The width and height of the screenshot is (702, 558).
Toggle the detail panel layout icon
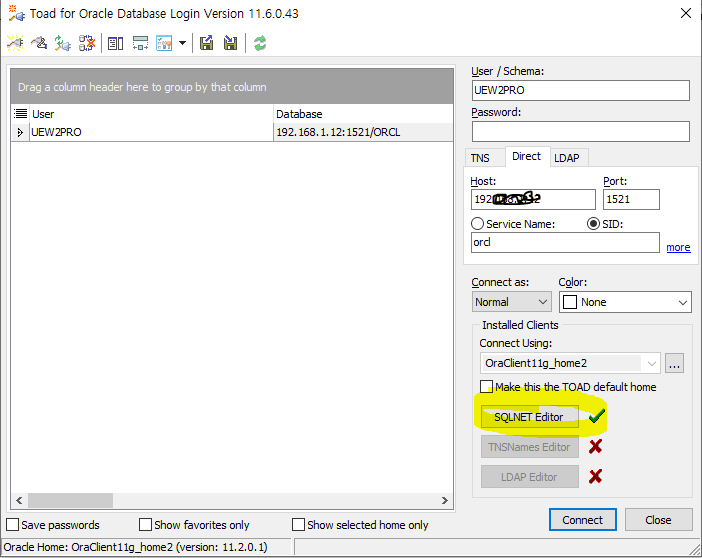(x=116, y=43)
